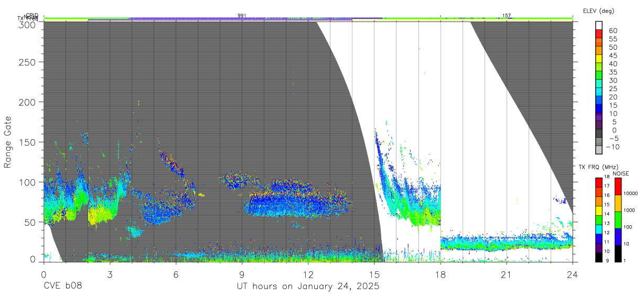Click the CPID value '157'
This screenshot has width=644, height=297.
(x=507, y=16)
